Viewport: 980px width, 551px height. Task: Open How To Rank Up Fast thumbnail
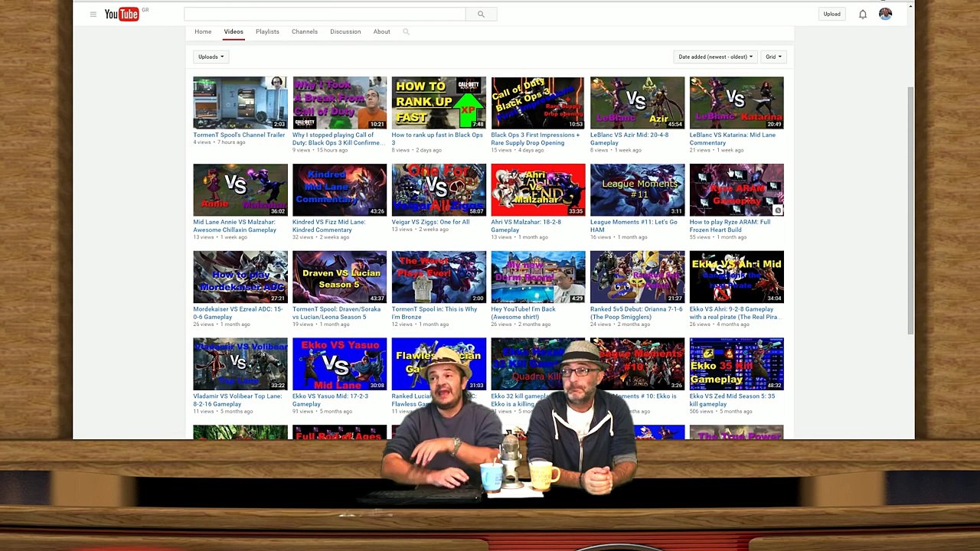(439, 103)
